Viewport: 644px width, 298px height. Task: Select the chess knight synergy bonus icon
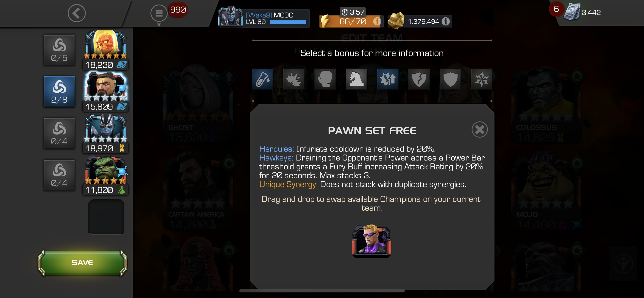356,79
